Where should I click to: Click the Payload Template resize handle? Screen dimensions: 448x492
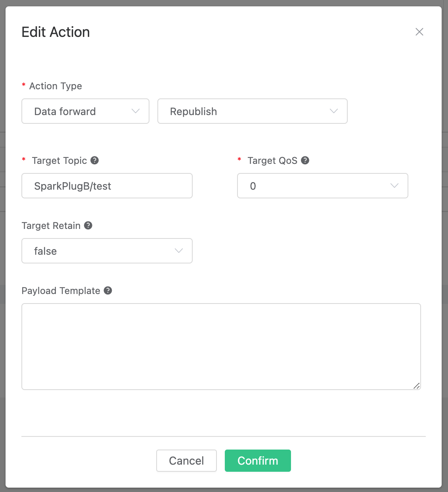pyautogui.click(x=417, y=386)
